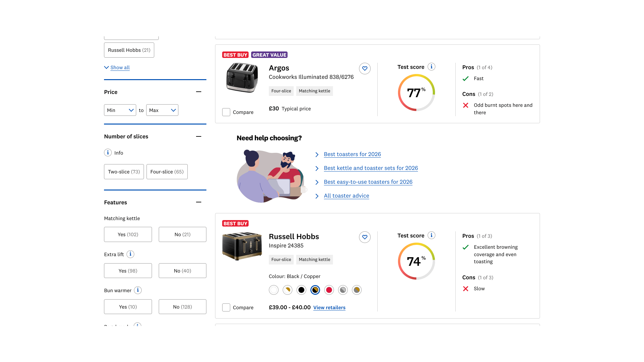Save Russell Hobbs Inspire with heart icon
Screen dimensions: 644x362
[365, 237]
